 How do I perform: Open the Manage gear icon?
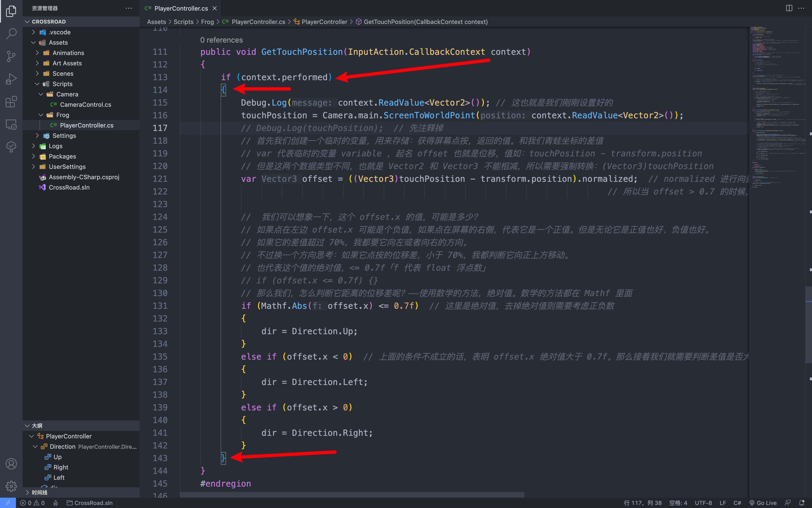[x=11, y=486]
